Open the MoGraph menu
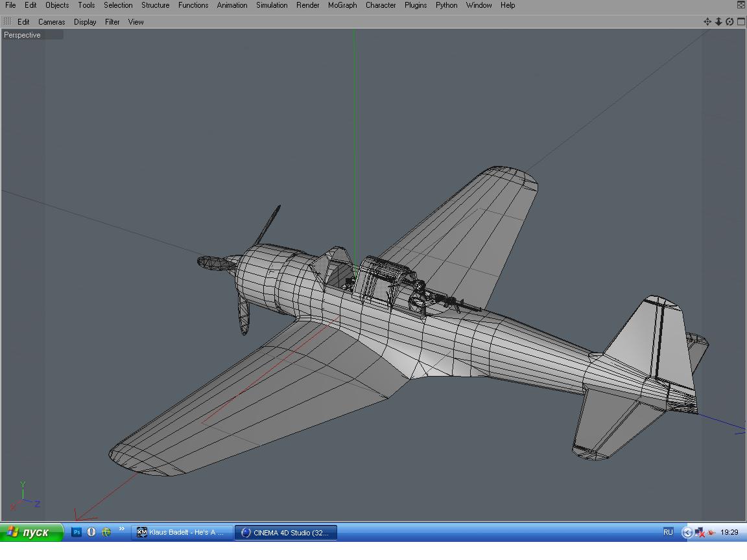Screen dimensions: 747x560 (x=342, y=5)
